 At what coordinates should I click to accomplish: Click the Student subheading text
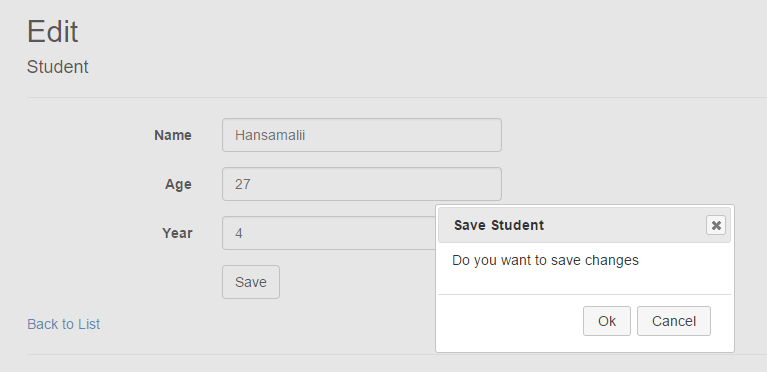(x=58, y=67)
